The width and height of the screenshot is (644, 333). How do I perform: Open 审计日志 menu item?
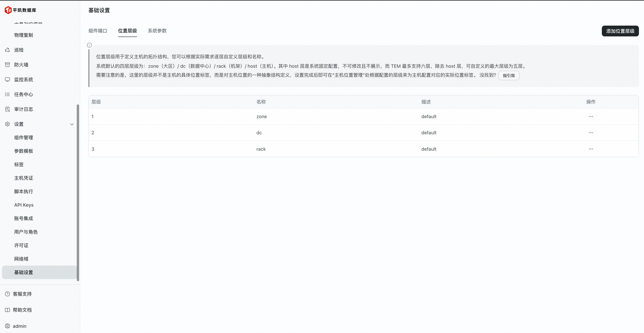23,109
